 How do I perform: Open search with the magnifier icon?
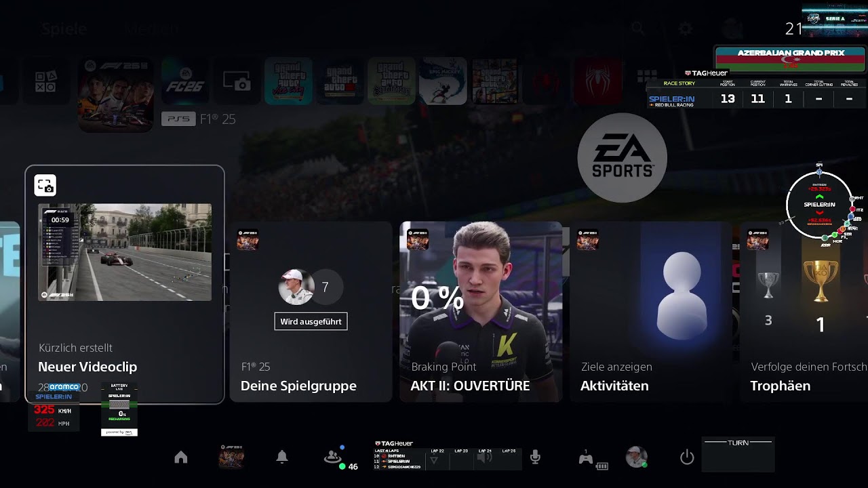point(638,28)
